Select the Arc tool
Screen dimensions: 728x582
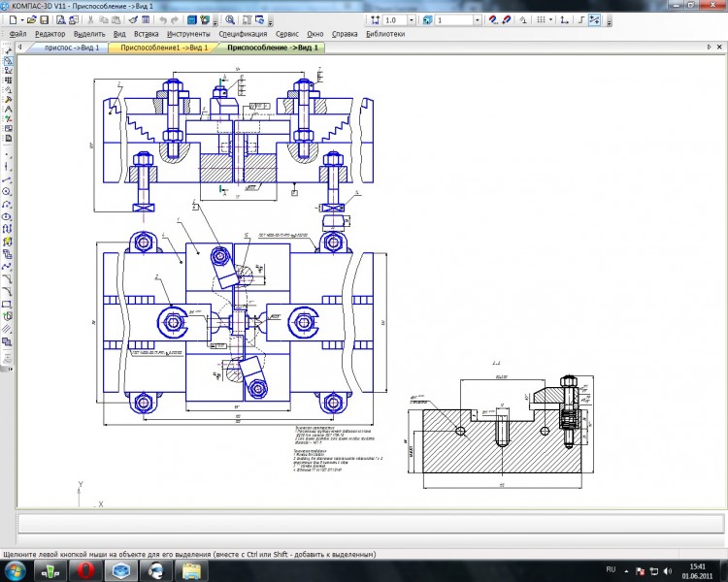7,205
